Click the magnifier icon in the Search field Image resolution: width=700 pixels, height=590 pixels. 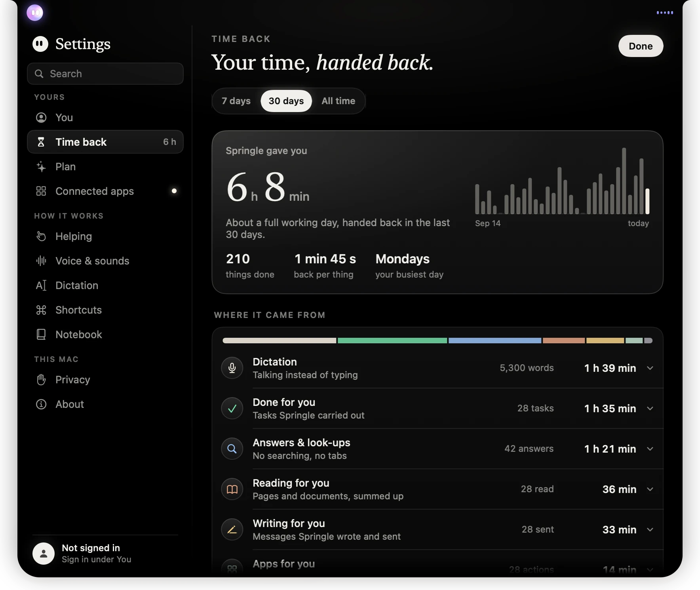pos(39,74)
